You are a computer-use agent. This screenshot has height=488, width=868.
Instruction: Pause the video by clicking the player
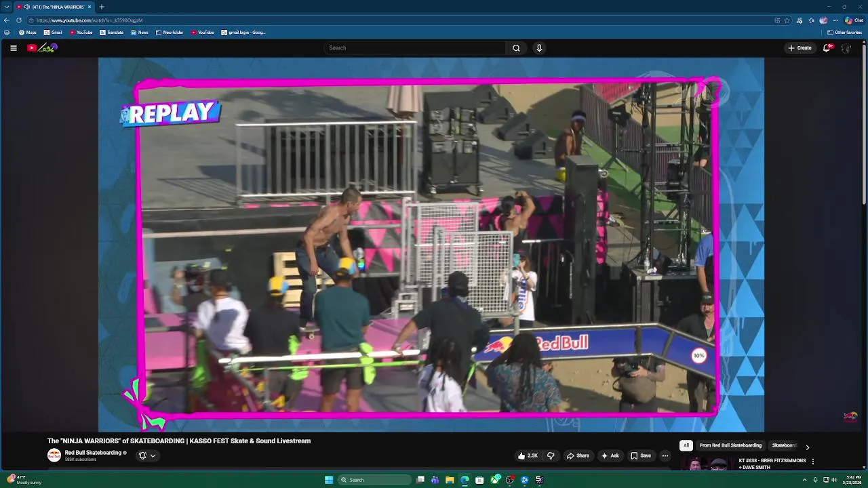click(431, 244)
